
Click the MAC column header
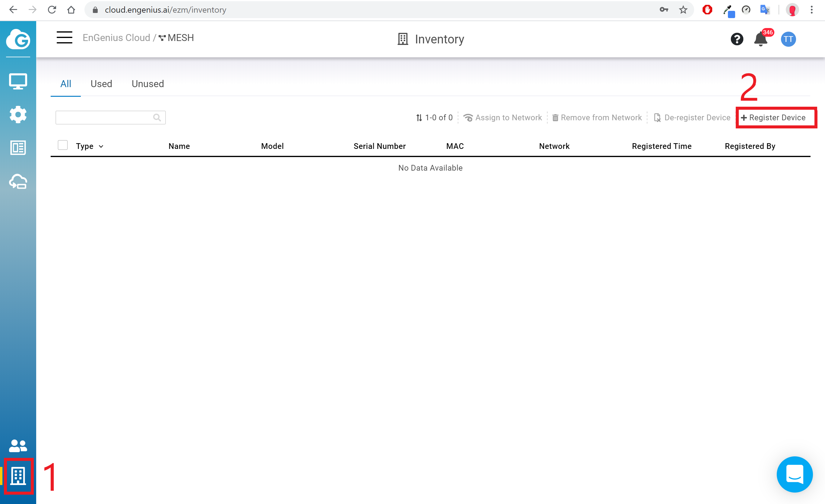click(455, 146)
